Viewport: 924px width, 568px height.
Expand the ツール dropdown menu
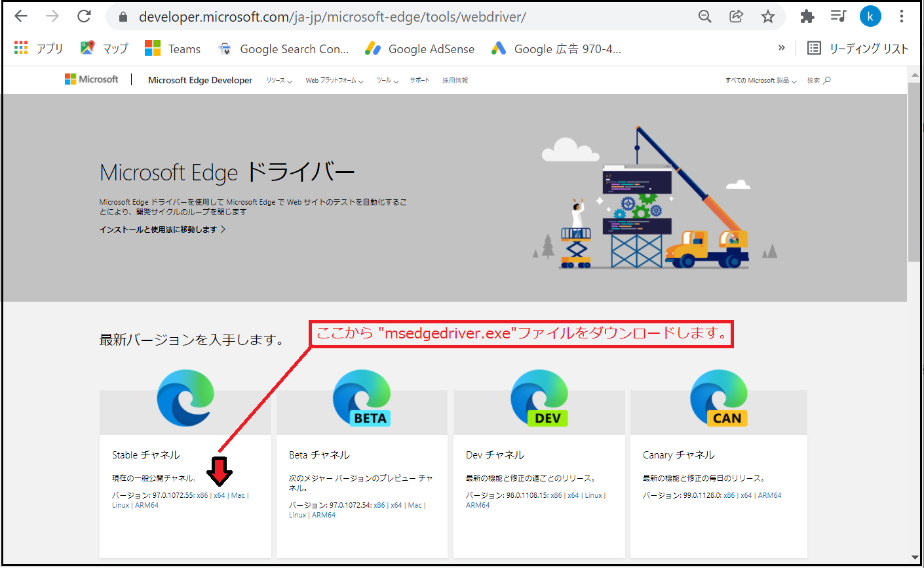click(387, 80)
